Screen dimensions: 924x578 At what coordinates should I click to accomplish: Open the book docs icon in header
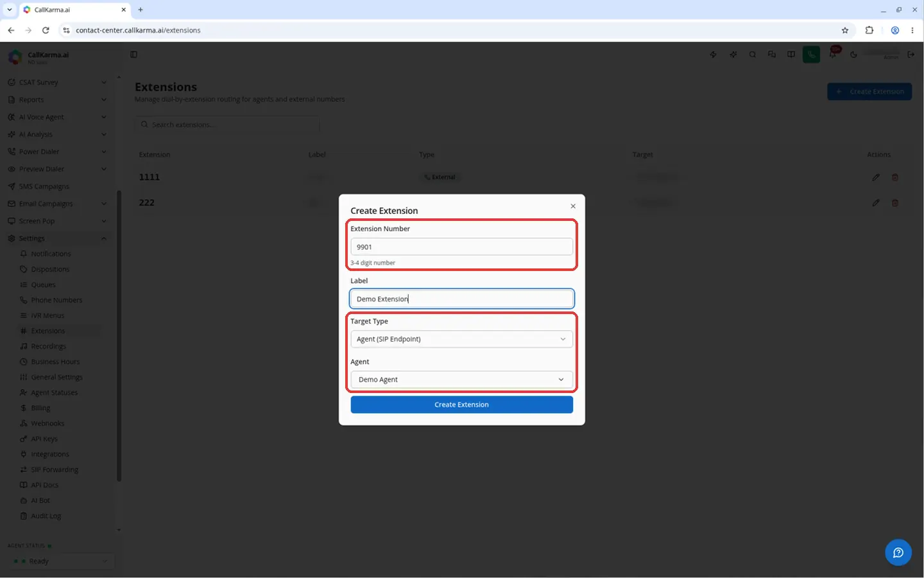coord(791,55)
